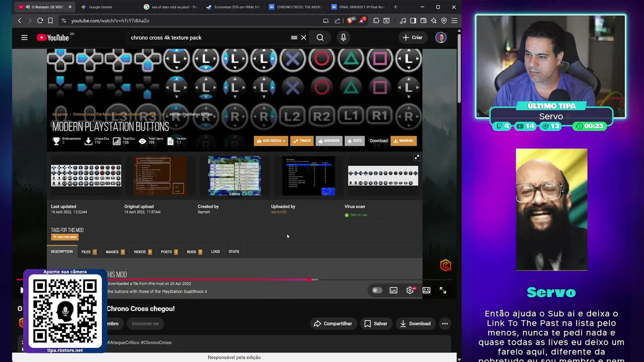Toggle the autoplay switch in player

377,290
